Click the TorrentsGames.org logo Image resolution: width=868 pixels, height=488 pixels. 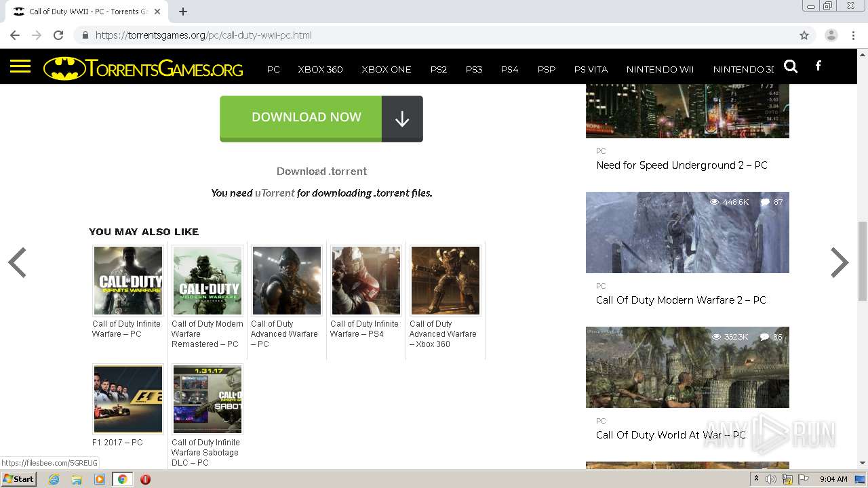(x=143, y=68)
